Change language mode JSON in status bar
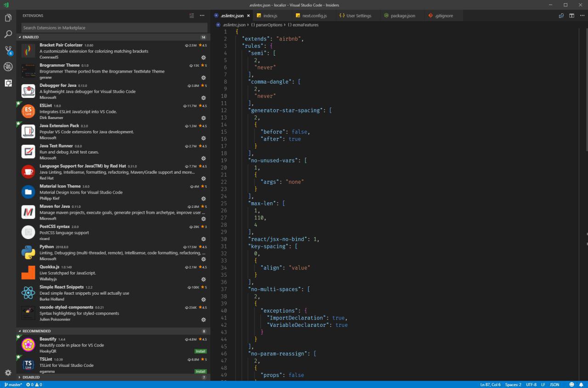This screenshot has height=388, width=588. (x=554, y=384)
